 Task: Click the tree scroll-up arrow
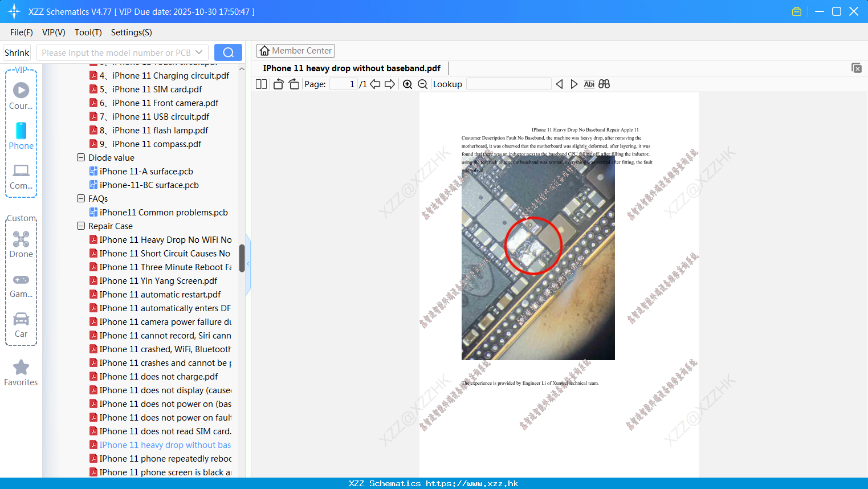coord(242,69)
